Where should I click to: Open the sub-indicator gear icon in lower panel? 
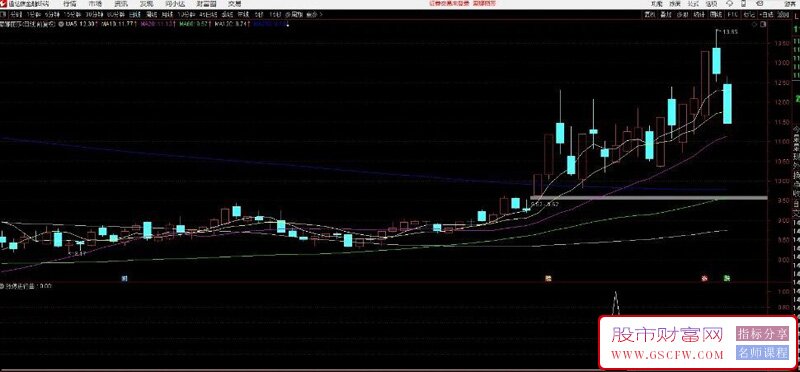click(2, 286)
